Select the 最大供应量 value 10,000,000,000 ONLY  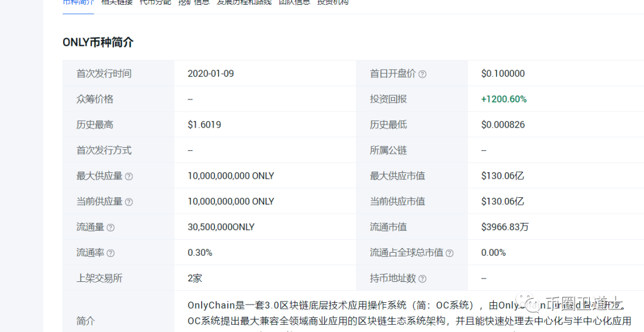click(x=231, y=176)
